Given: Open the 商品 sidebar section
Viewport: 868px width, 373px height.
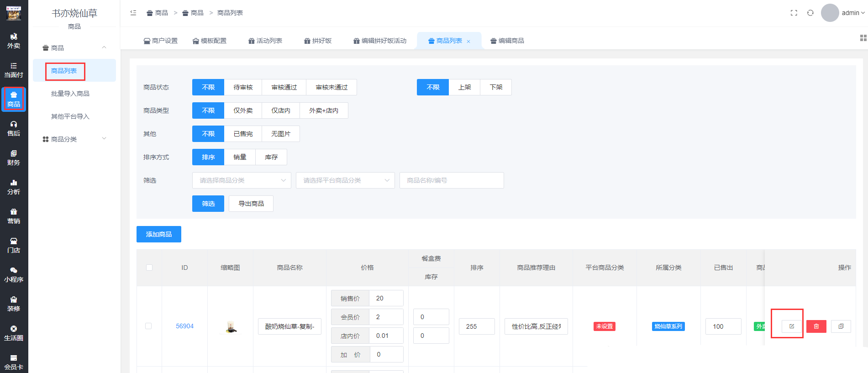Looking at the screenshot, I should (x=14, y=99).
